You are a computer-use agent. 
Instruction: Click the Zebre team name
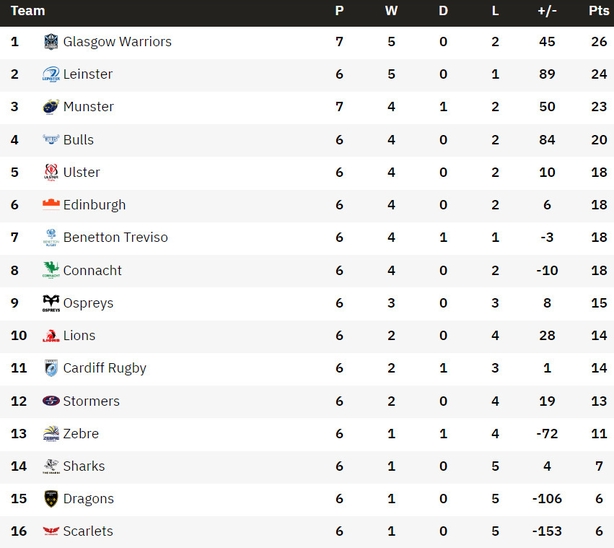coord(81,434)
